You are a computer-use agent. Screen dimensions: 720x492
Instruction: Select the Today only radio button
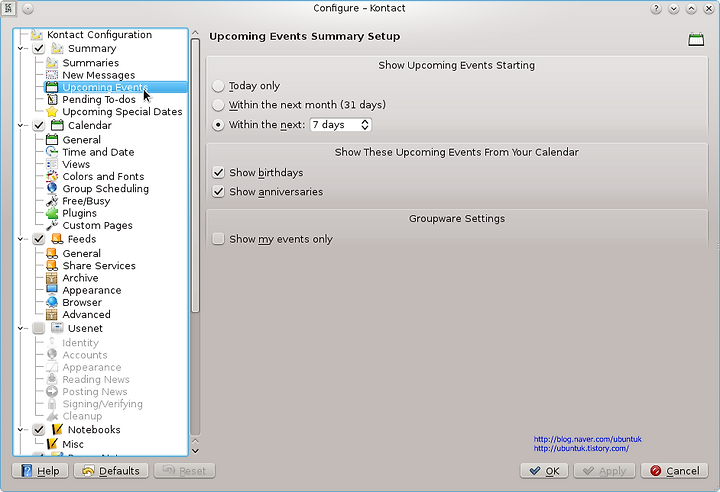[x=218, y=86]
